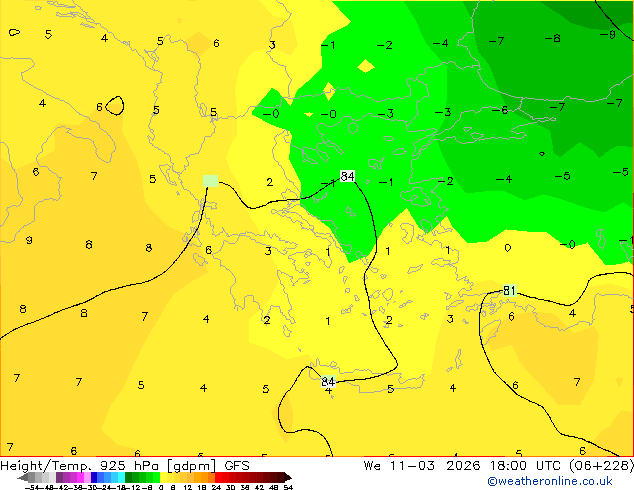Click the gray left arrow end of color scale
The width and height of the screenshot is (634, 490).
[x=23, y=478]
